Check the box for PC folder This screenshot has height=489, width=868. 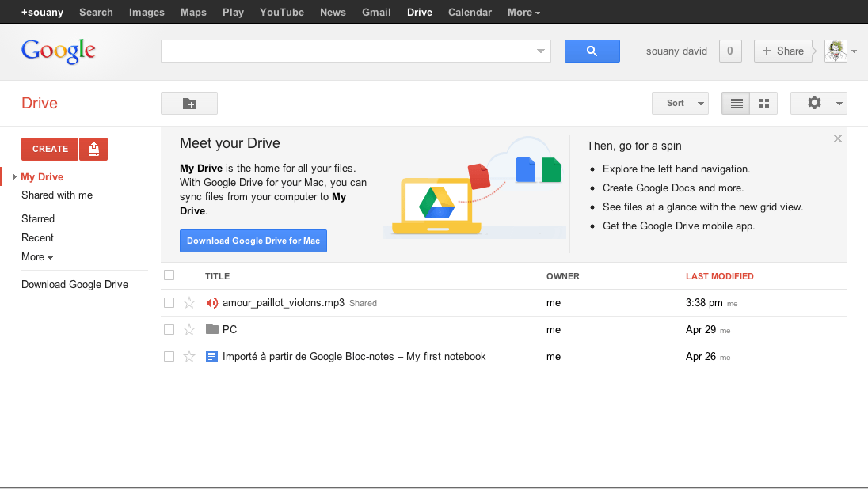(x=169, y=330)
